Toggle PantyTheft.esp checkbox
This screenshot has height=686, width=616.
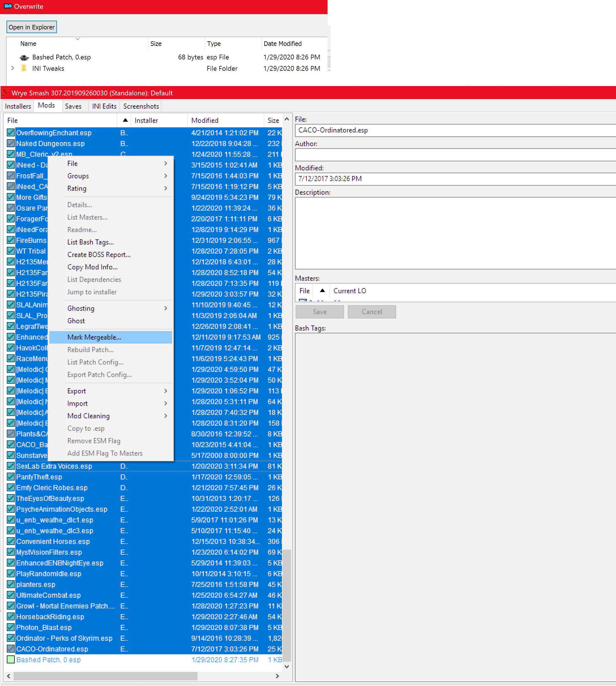click(11, 477)
